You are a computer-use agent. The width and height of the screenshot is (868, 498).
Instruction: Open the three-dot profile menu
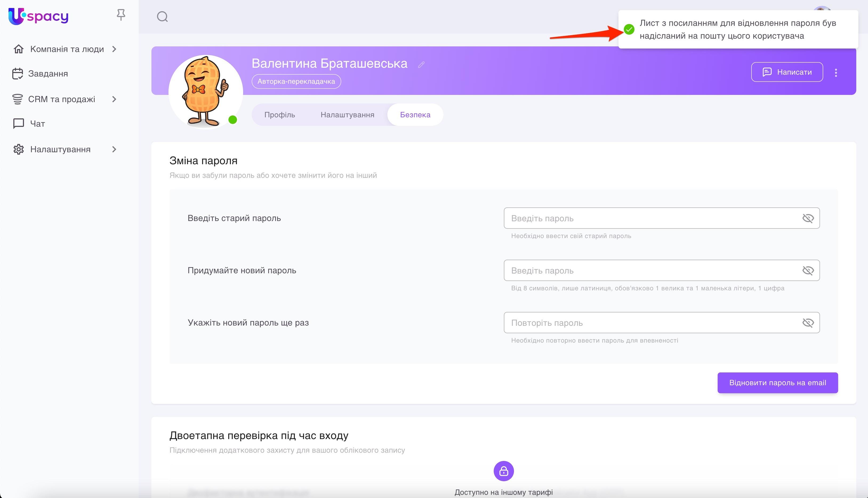(836, 73)
